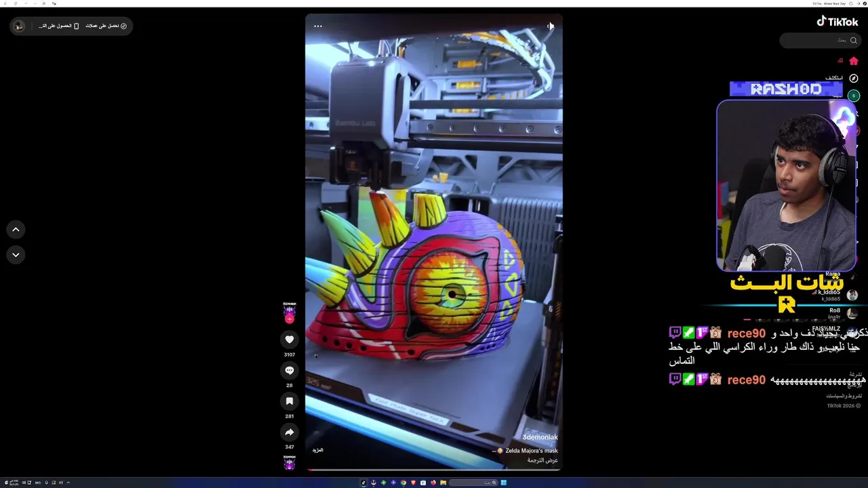Click the Get App button

(59, 26)
